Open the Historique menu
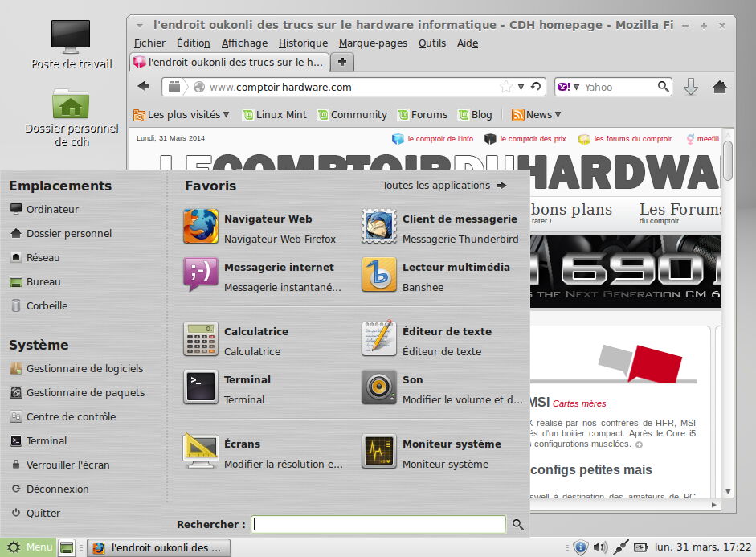This screenshot has height=557, width=756. 303,43
